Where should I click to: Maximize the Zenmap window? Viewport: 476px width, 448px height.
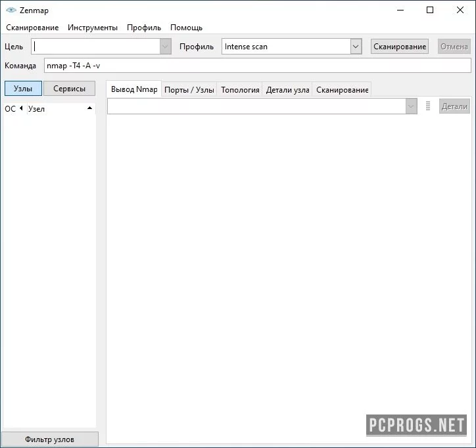point(430,10)
